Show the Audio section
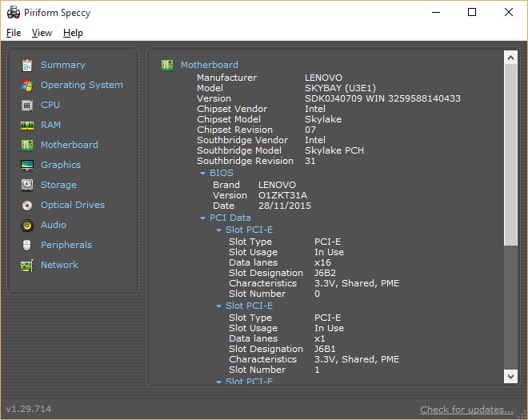Viewport: 528px width, 420px height. 54,225
